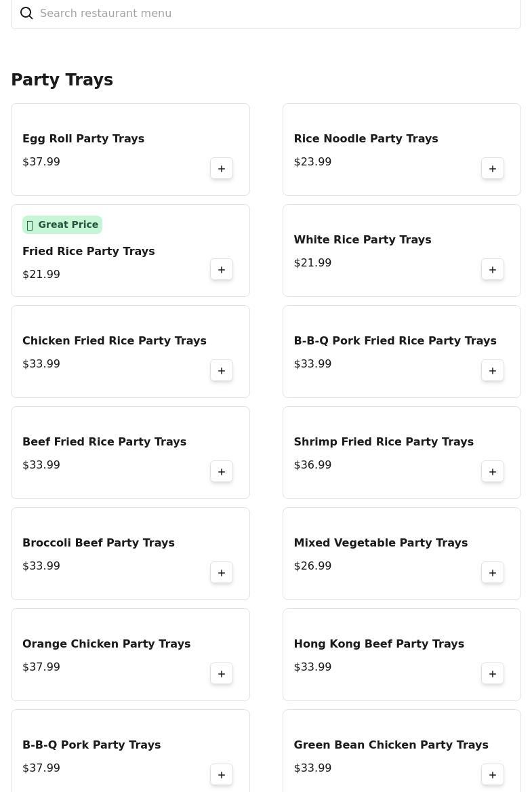Image resolution: width=532 pixels, height=792 pixels.
Task: Add Hong Kong Beef Party Trays
Action: pyautogui.click(x=493, y=674)
